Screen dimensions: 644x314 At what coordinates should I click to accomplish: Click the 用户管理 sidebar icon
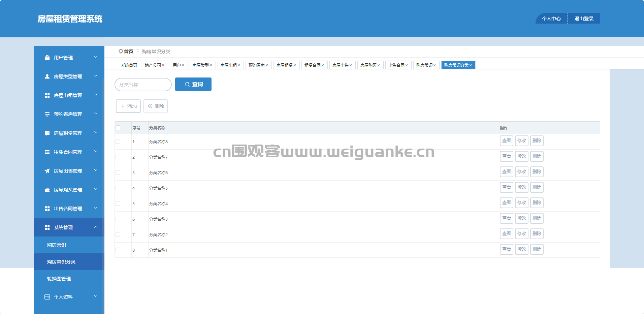47,58
